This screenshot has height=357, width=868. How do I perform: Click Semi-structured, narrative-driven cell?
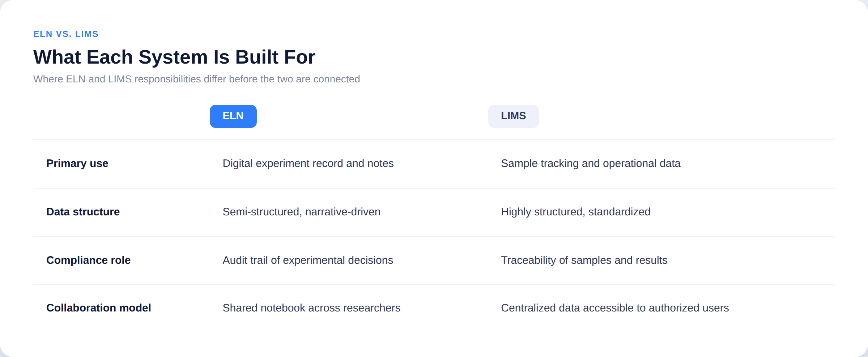(x=302, y=212)
